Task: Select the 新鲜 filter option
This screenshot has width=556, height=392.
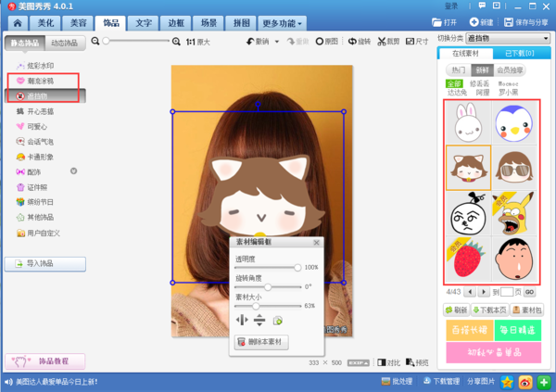Action: (x=482, y=70)
